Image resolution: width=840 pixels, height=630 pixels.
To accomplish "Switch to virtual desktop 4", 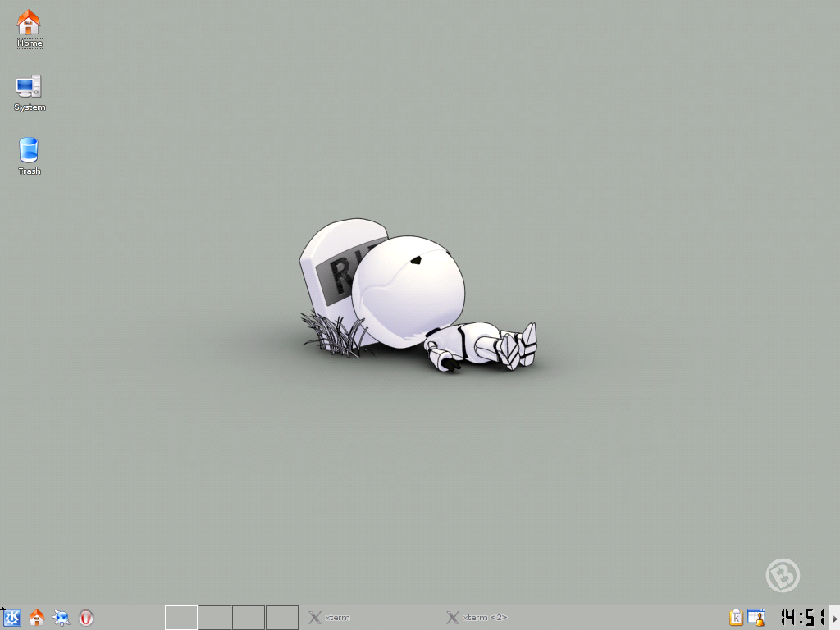I will [282, 618].
